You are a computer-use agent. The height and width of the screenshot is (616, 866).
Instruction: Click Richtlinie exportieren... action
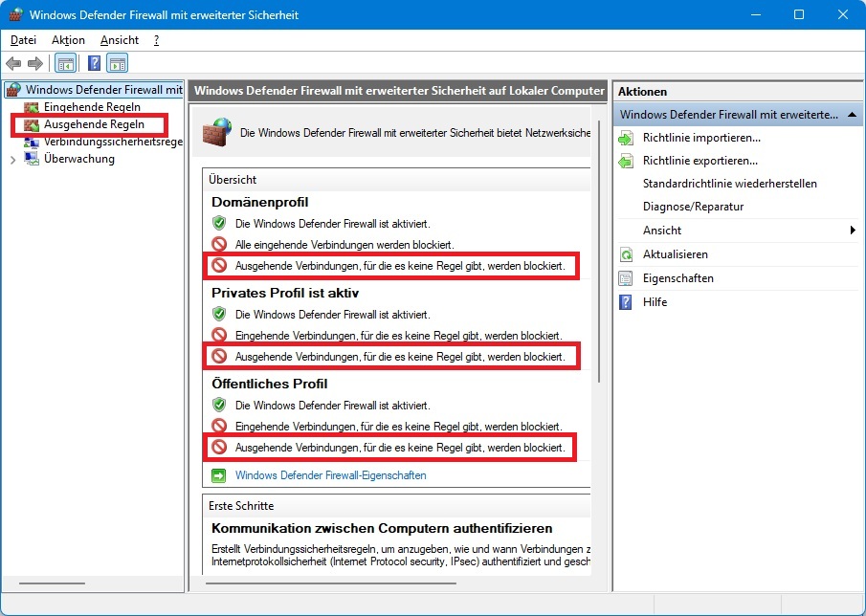(x=699, y=162)
